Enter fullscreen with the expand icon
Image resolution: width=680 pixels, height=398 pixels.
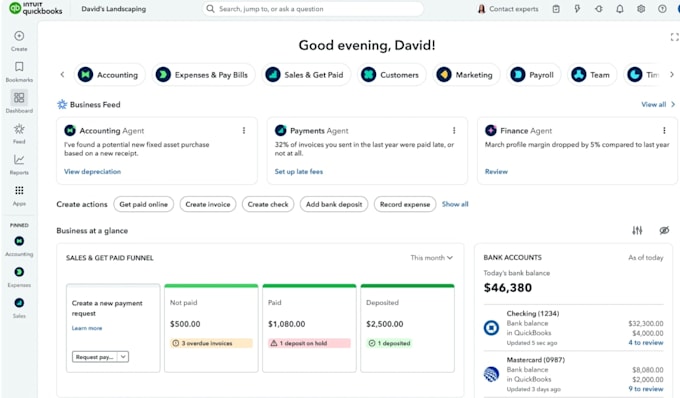[674, 37]
